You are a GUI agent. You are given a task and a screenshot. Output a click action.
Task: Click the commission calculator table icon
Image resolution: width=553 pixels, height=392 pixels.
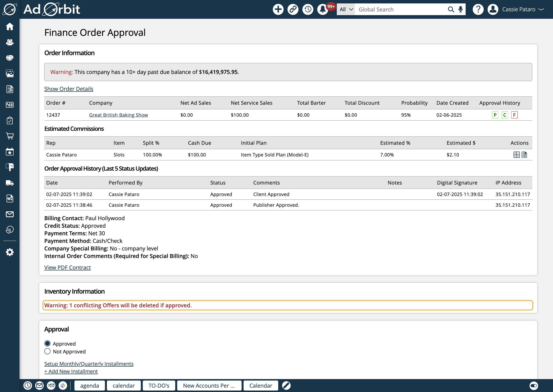pyautogui.click(x=516, y=155)
